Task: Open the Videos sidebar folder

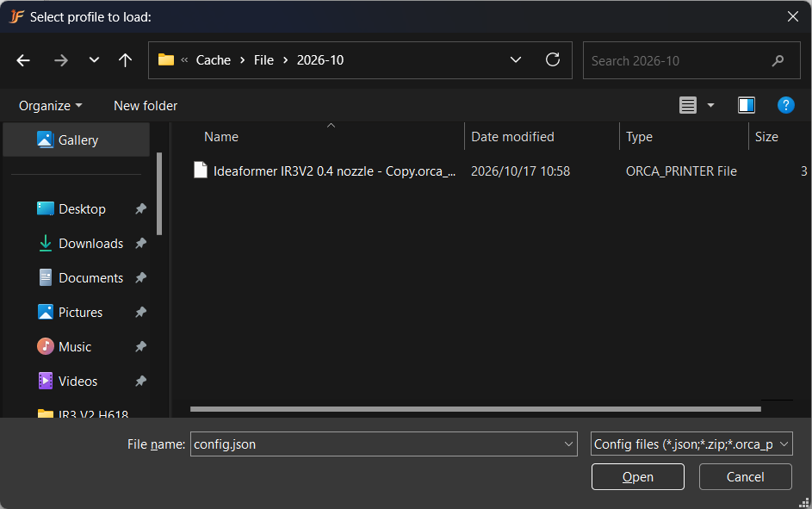Action: coord(67,381)
